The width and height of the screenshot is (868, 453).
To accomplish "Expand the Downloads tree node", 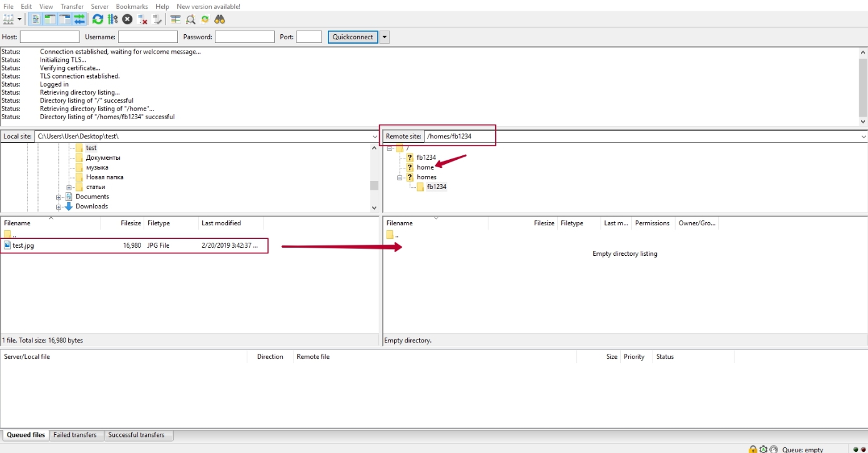I will [59, 207].
